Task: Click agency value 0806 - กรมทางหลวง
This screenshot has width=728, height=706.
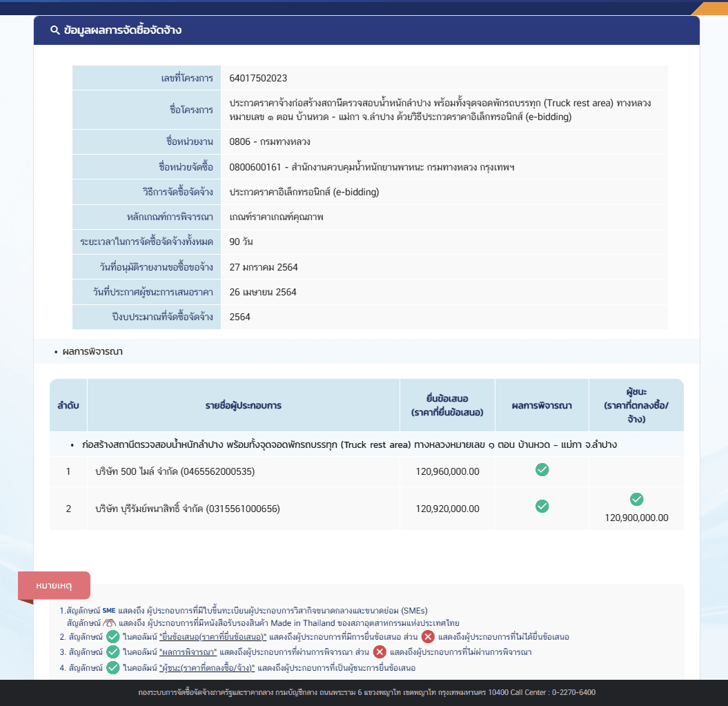Action: point(270,141)
